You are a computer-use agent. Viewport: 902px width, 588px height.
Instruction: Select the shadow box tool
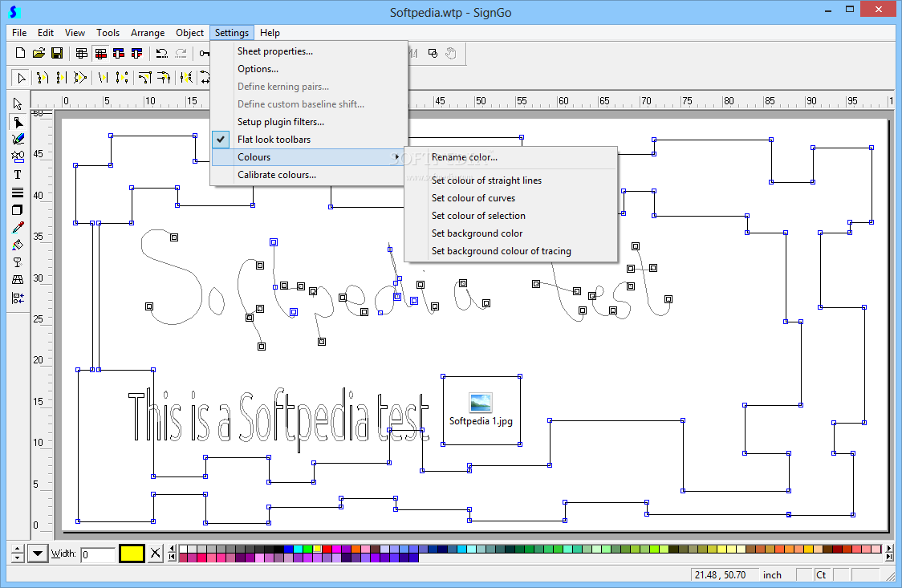click(x=18, y=210)
